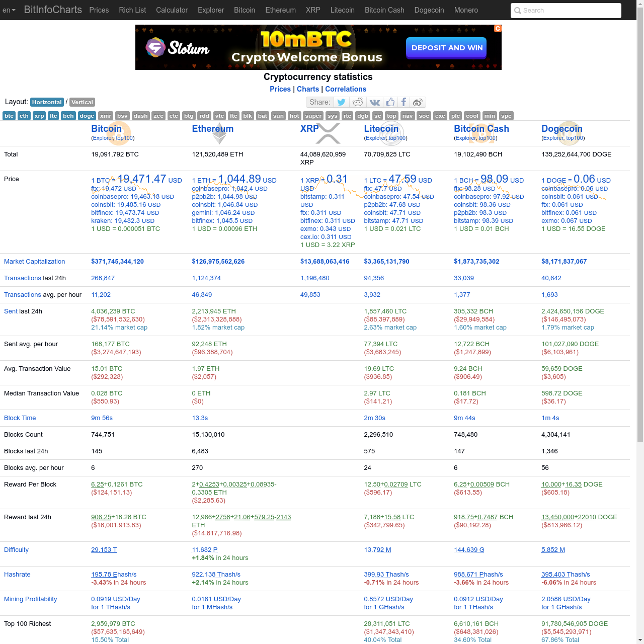Viewport: 644px width, 644px height.
Task: Open the Charts link under the heading
Action: [x=308, y=89]
